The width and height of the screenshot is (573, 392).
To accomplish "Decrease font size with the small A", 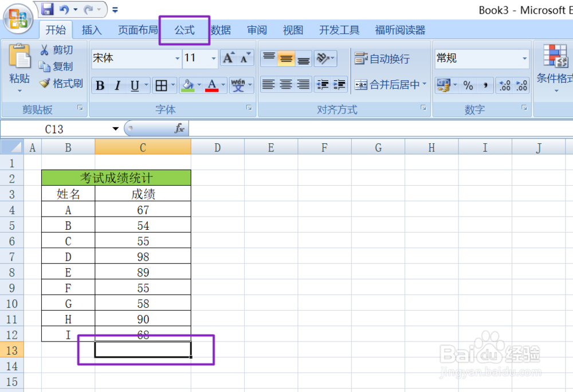I will coord(245,58).
